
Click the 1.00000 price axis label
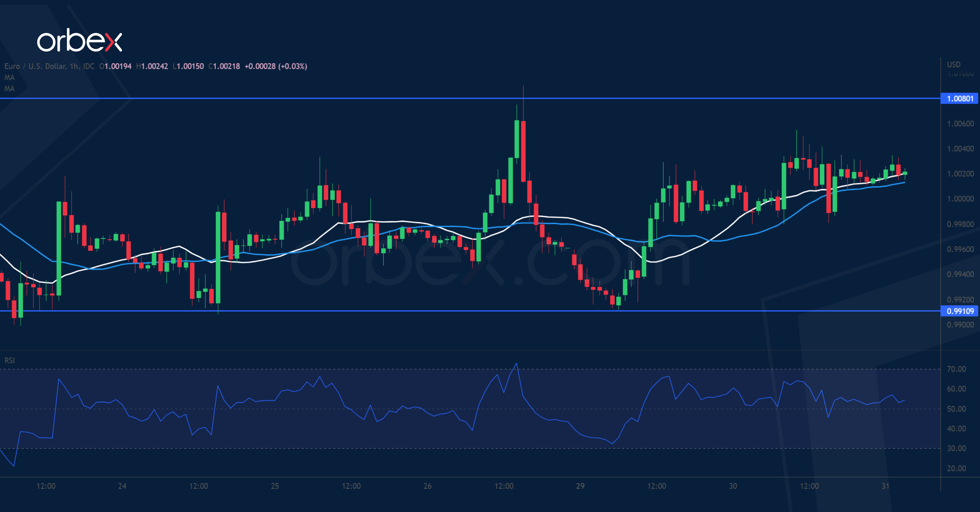click(x=960, y=199)
